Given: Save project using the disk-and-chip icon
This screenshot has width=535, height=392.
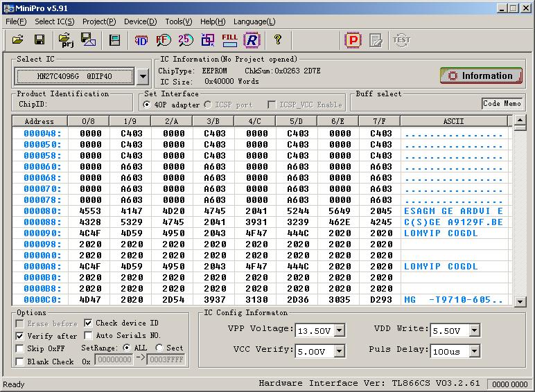Looking at the screenshot, I should tap(89, 40).
